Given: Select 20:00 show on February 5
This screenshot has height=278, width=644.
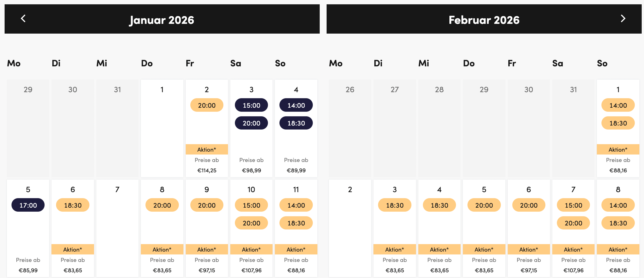Looking at the screenshot, I should click(484, 205).
